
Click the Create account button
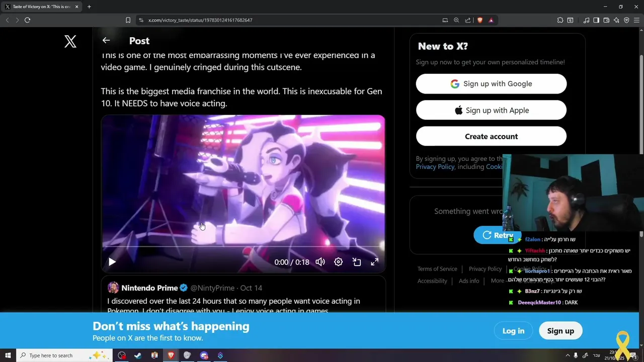[491, 136]
